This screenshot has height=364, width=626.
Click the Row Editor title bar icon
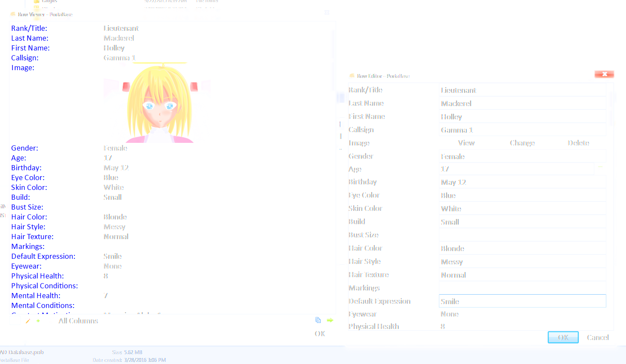pos(352,76)
